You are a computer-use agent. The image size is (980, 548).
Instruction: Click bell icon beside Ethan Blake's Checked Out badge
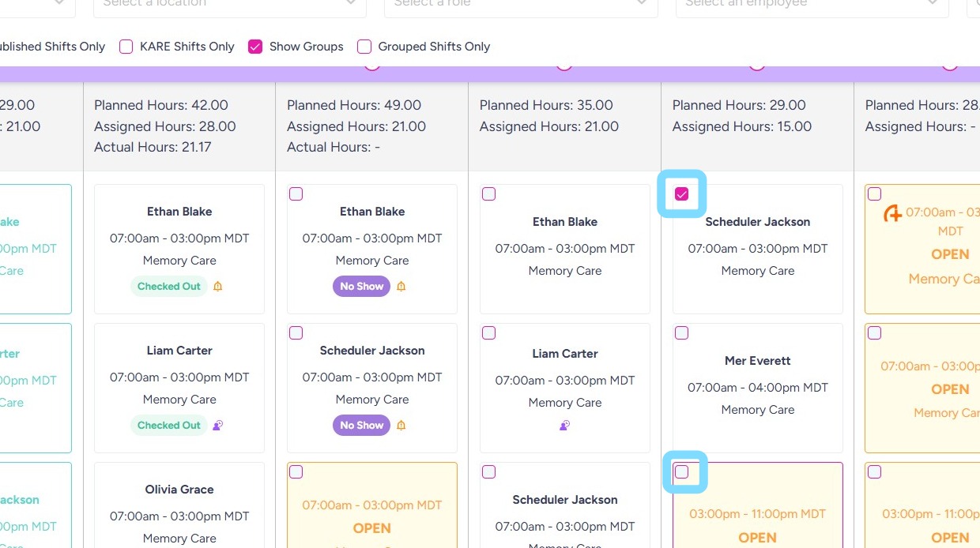point(218,287)
